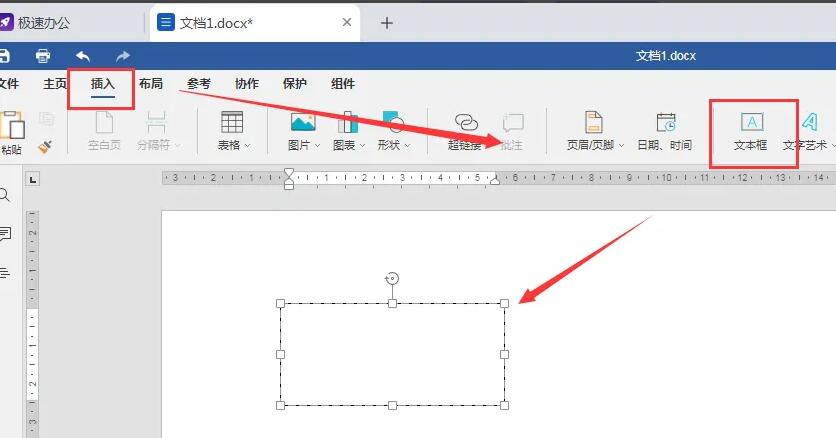
Task: Open the comments panel in left sidebar
Action: pos(5,233)
